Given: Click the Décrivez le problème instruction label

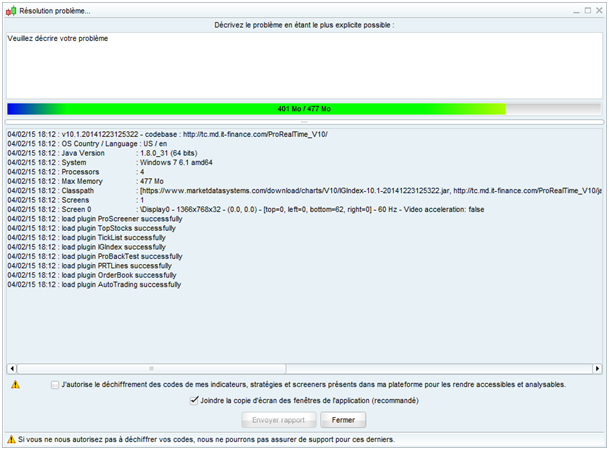Looking at the screenshot, I should 304,25.
